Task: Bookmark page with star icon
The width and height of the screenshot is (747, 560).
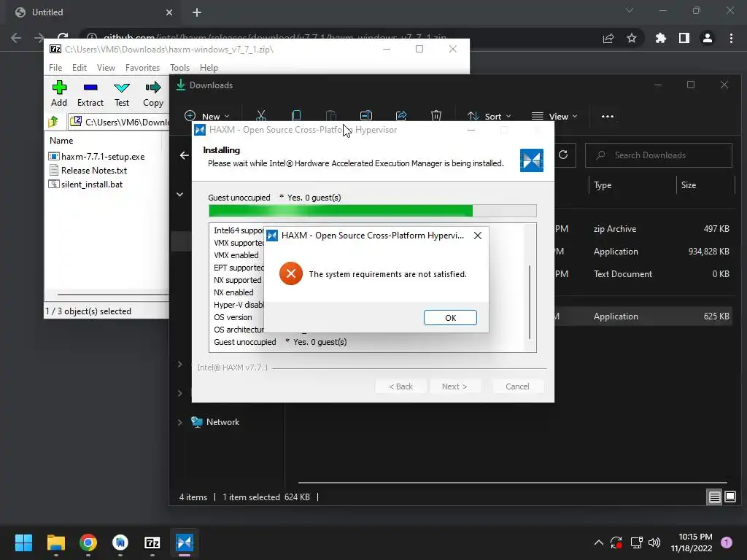Action: point(632,38)
